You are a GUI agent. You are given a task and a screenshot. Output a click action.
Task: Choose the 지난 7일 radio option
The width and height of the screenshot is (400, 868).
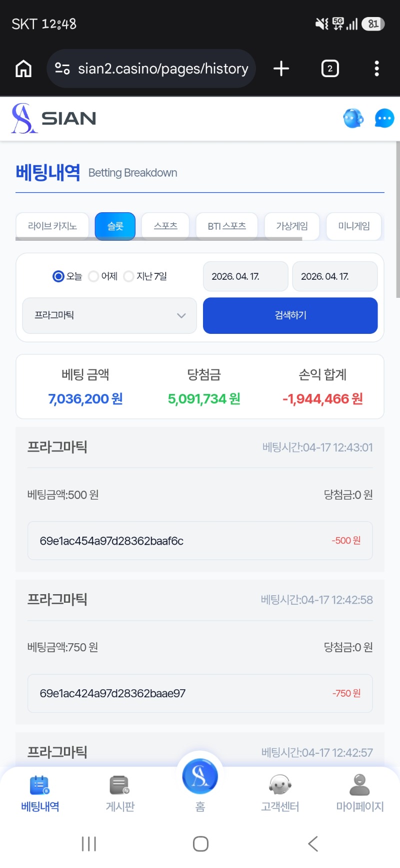[129, 276]
